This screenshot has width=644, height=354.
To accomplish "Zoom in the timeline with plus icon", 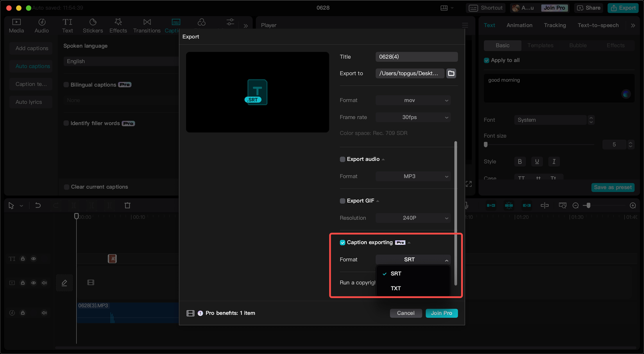I will tap(633, 205).
